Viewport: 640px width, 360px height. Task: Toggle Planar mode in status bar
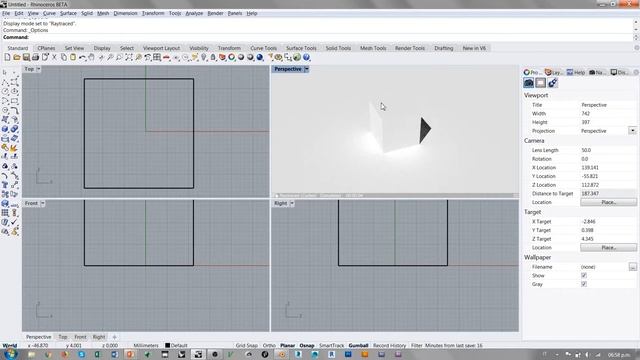[x=287, y=345]
